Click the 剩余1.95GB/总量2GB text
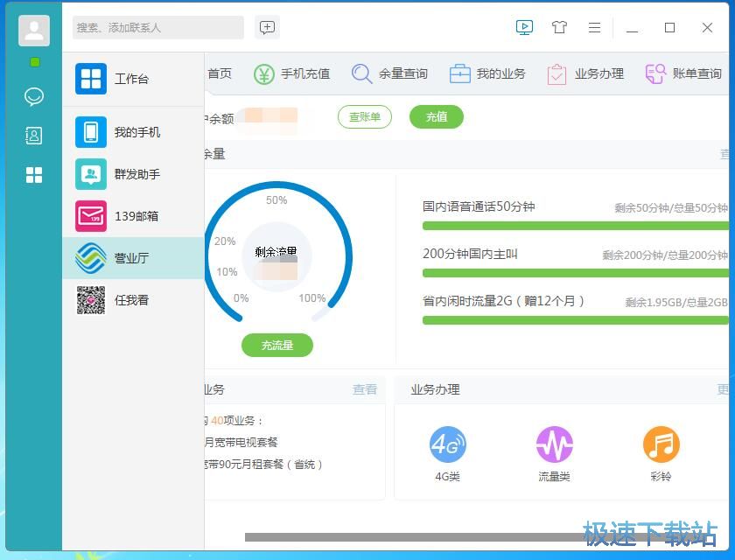735x560 pixels. (x=676, y=303)
